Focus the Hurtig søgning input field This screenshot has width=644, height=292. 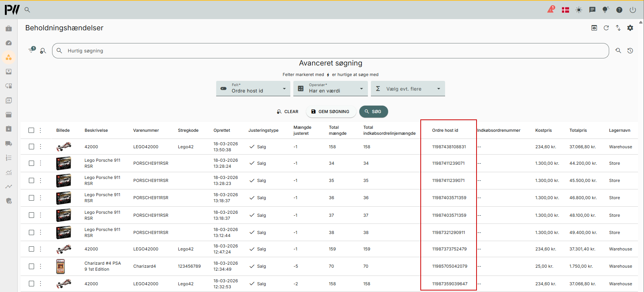pyautogui.click(x=330, y=51)
